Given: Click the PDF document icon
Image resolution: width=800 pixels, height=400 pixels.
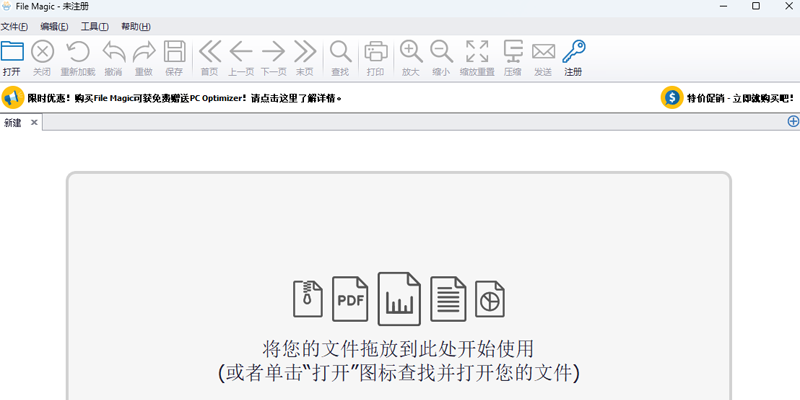Looking at the screenshot, I should (350, 299).
